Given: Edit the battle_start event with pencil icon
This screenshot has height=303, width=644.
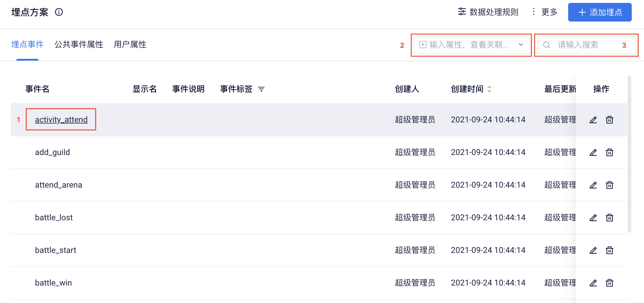Looking at the screenshot, I should click(593, 250).
